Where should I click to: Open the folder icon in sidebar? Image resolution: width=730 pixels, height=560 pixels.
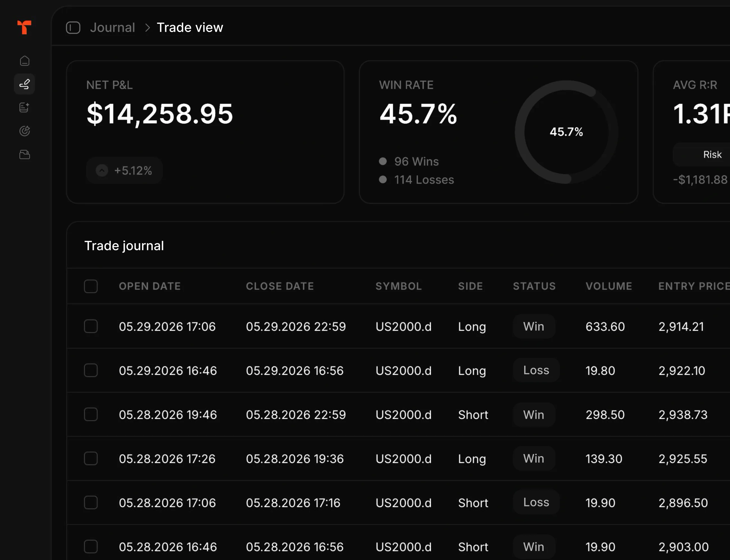[x=25, y=154]
